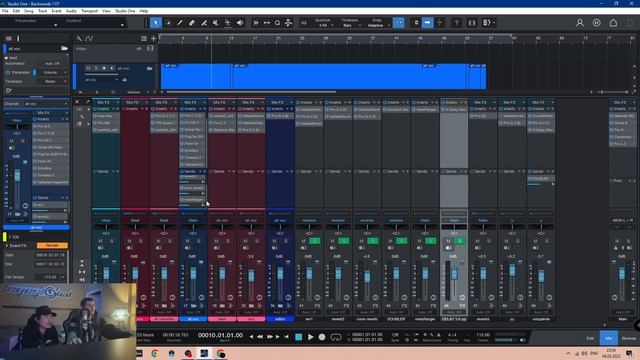Screen dimensions: 640x360
Task: Open the Song menu
Action: pyautogui.click(x=29, y=11)
